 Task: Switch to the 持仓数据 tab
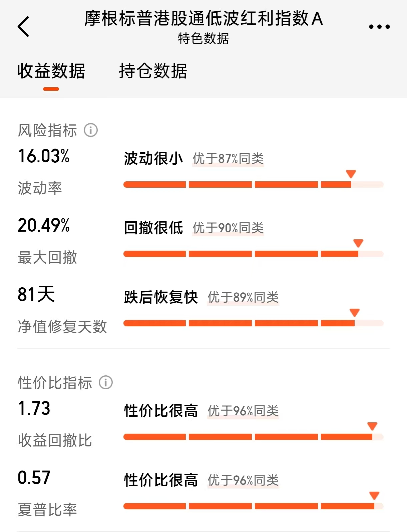coord(153,71)
